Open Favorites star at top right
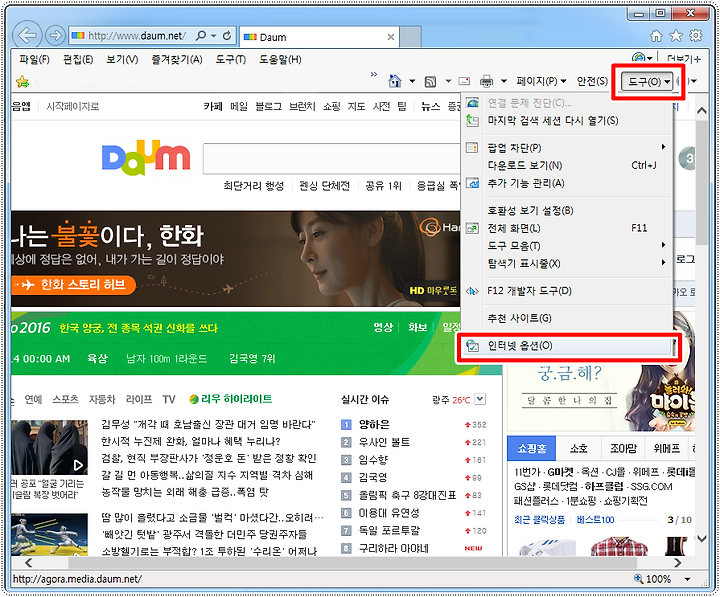 [x=676, y=36]
